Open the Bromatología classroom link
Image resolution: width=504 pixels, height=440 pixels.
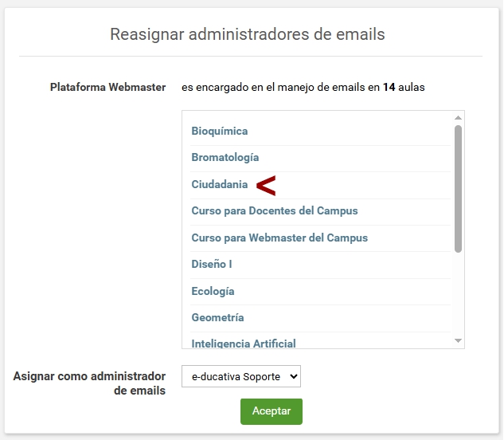[x=225, y=158]
